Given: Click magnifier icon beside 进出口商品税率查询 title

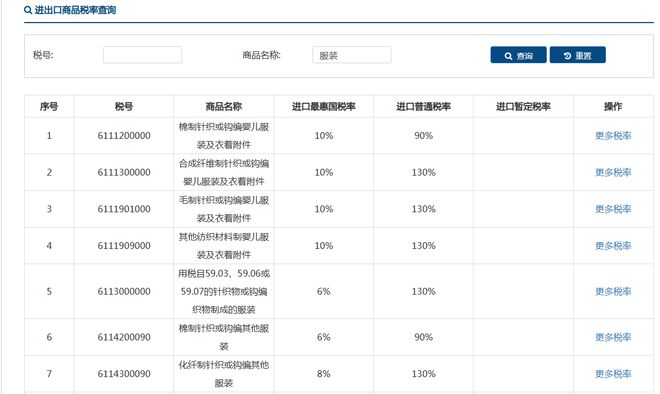Looking at the screenshot, I should pyautogui.click(x=28, y=10).
